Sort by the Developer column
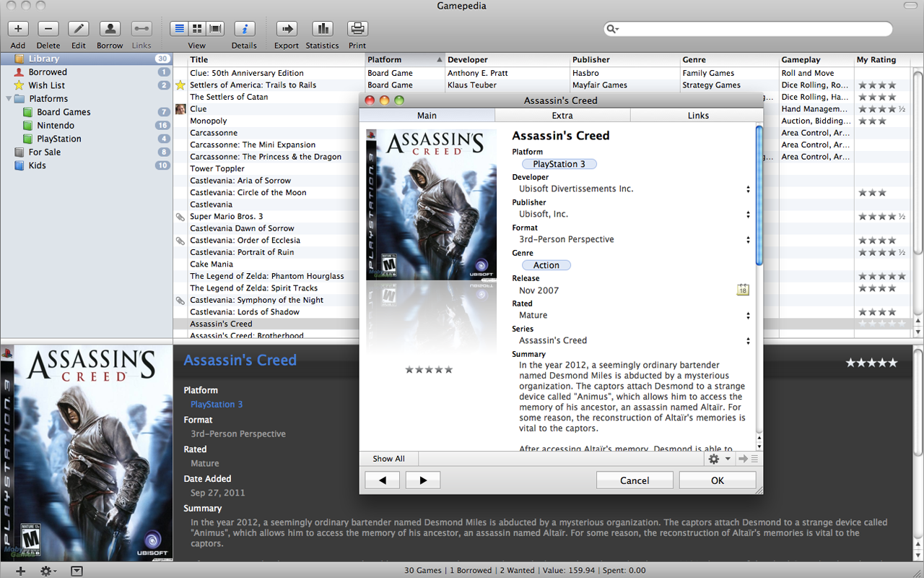The width and height of the screenshot is (924, 578). tap(507, 60)
